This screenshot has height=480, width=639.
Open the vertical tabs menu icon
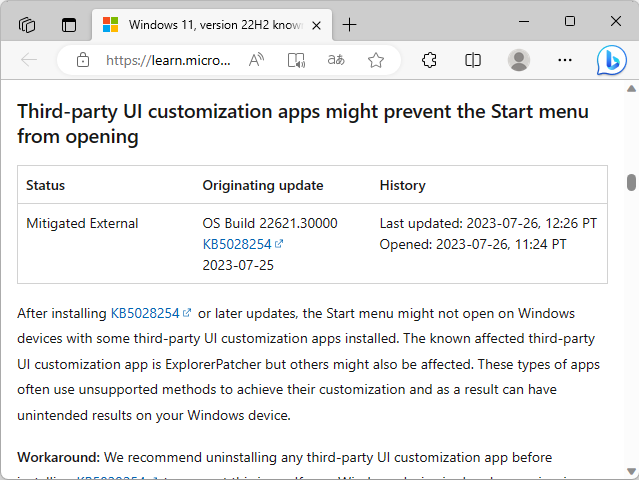(69, 25)
